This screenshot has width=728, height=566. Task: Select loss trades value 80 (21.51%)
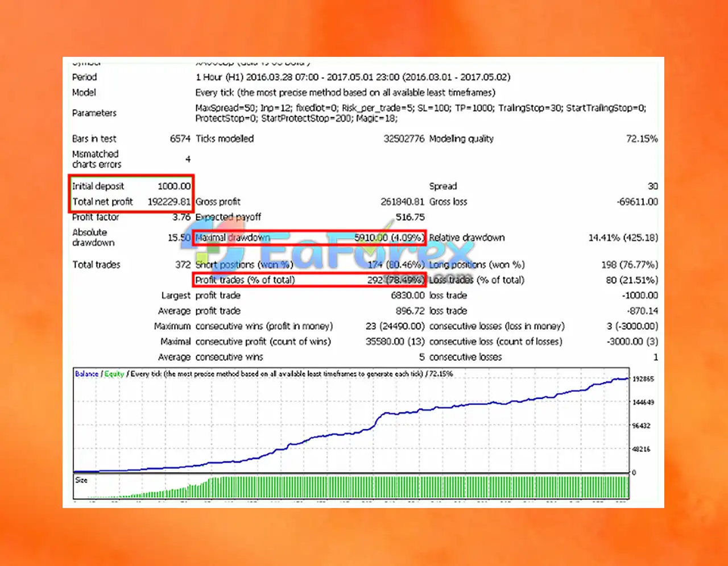632,280
